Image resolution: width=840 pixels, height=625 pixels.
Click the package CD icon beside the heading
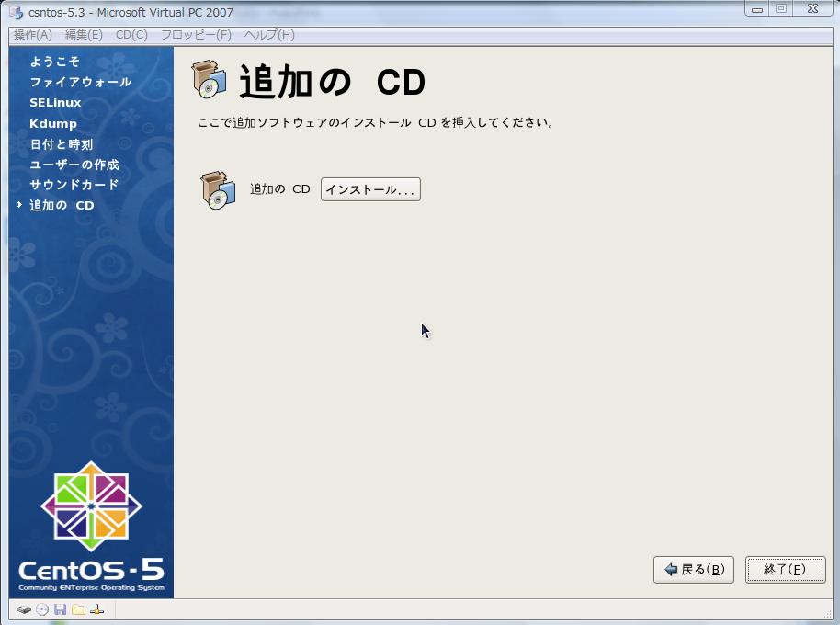click(x=210, y=80)
